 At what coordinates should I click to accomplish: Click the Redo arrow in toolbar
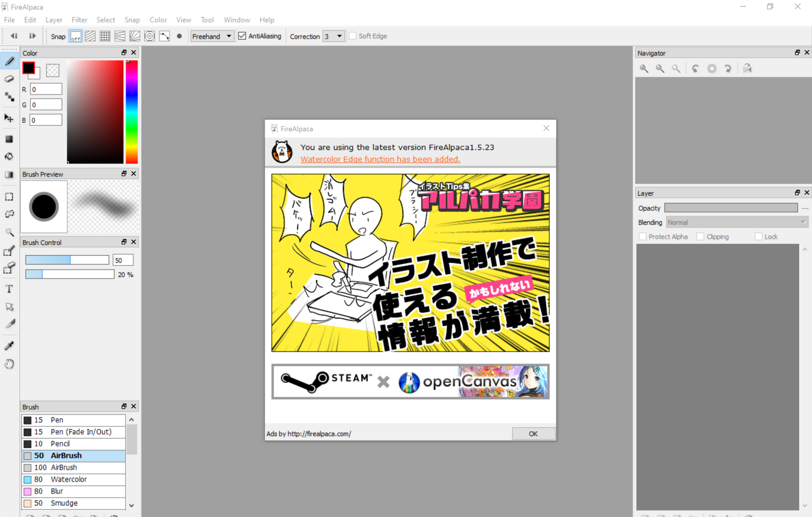32,36
